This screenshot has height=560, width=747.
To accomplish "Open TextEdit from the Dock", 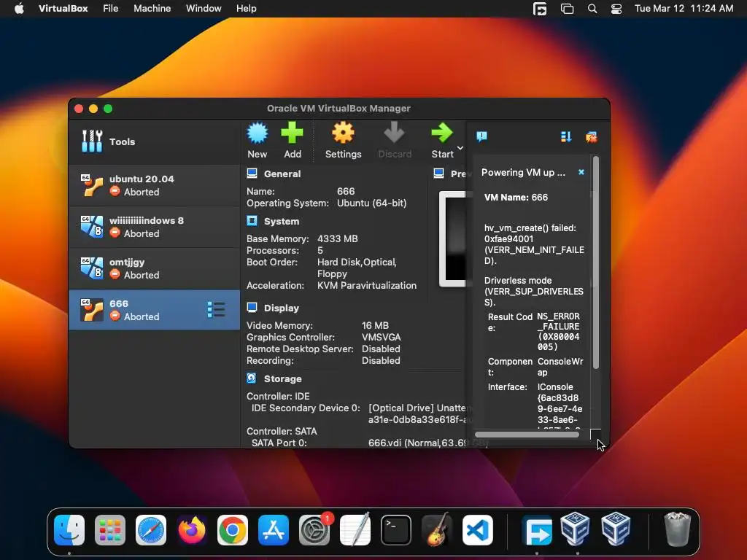I will pos(355,530).
